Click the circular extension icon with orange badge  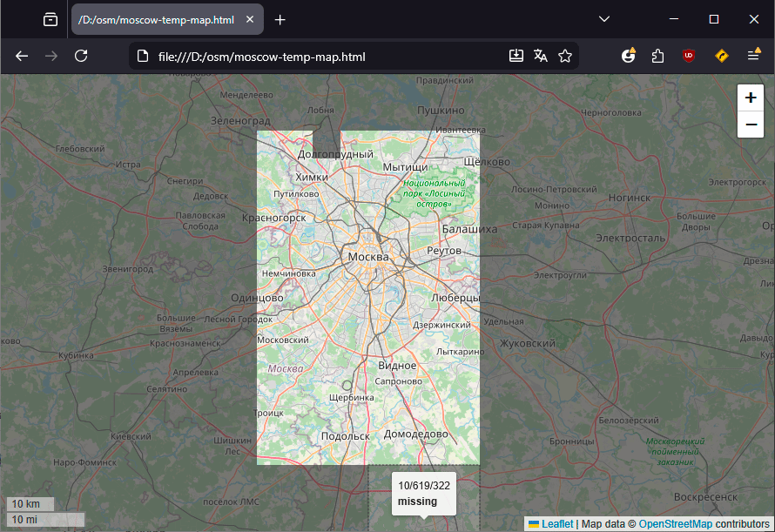pos(629,55)
